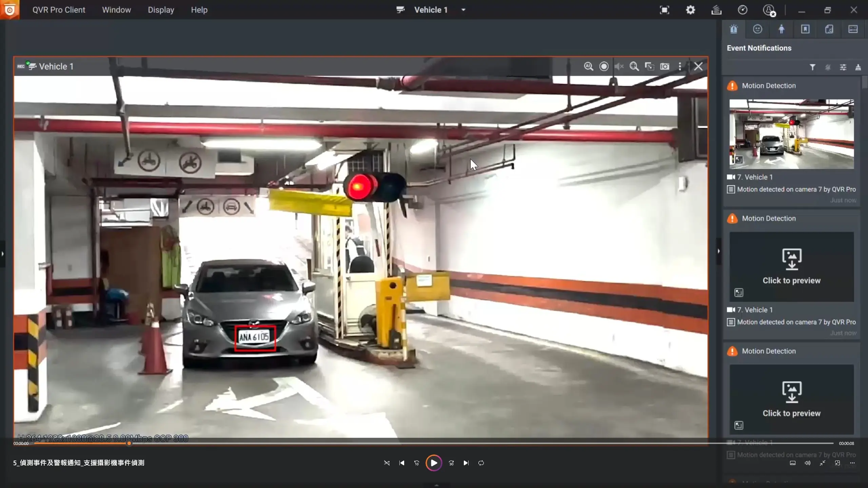Unmute the camera audio speaker
The width and height of the screenshot is (868, 488).
point(619,66)
